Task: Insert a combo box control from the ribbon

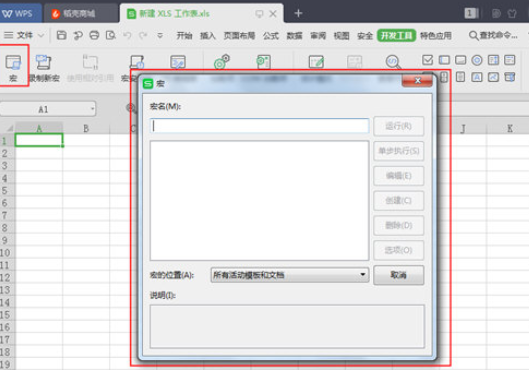Action: coord(510,60)
